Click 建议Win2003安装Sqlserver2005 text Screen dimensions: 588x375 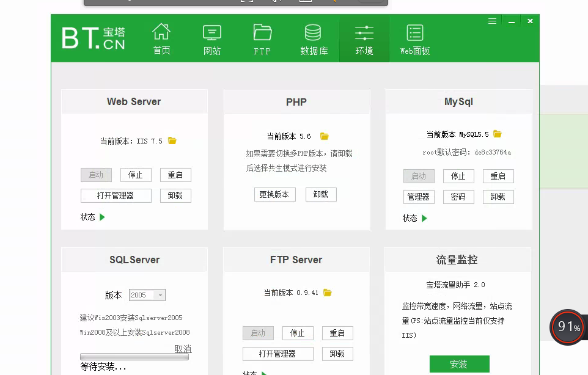131,318
